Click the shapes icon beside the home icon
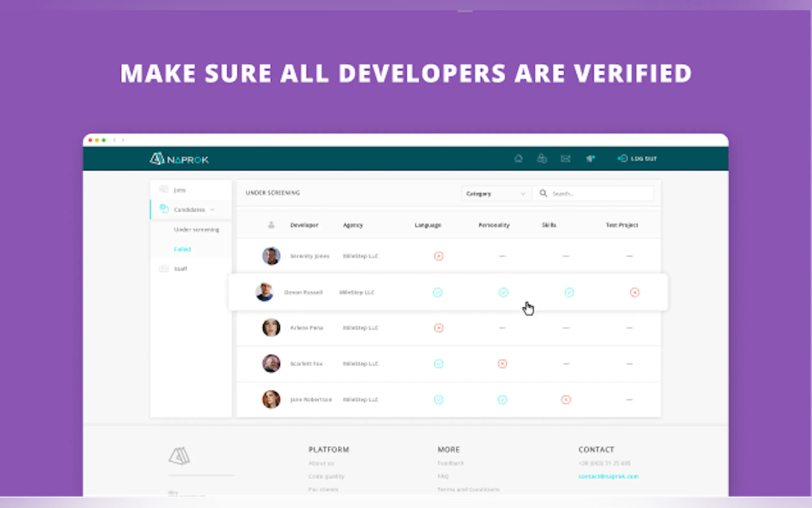The width and height of the screenshot is (812, 508). pos(542,159)
